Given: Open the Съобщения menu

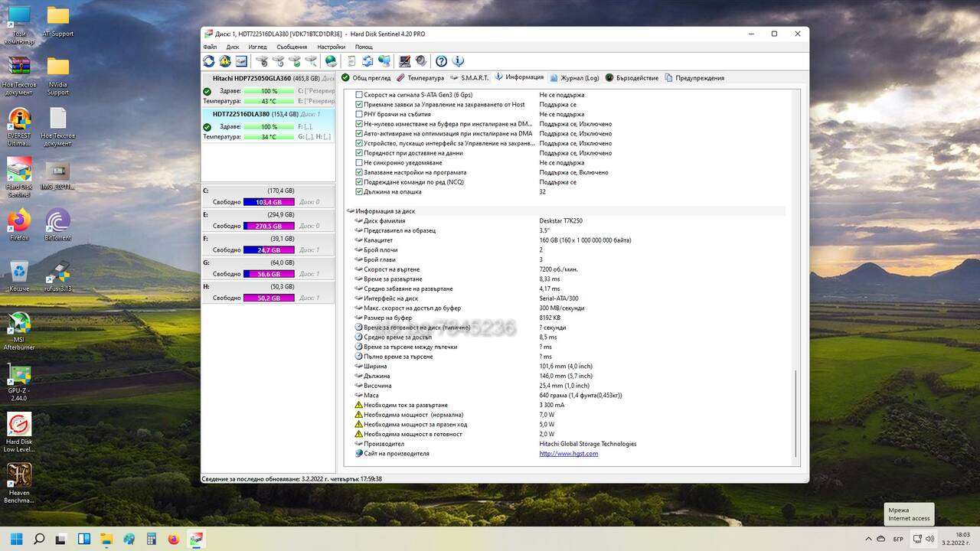Looking at the screenshot, I should (292, 47).
